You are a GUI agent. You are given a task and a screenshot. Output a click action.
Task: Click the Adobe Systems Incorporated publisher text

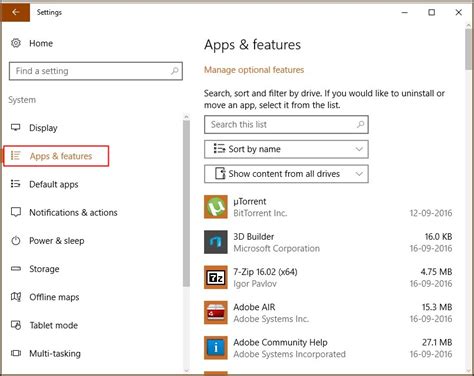[x=290, y=354]
